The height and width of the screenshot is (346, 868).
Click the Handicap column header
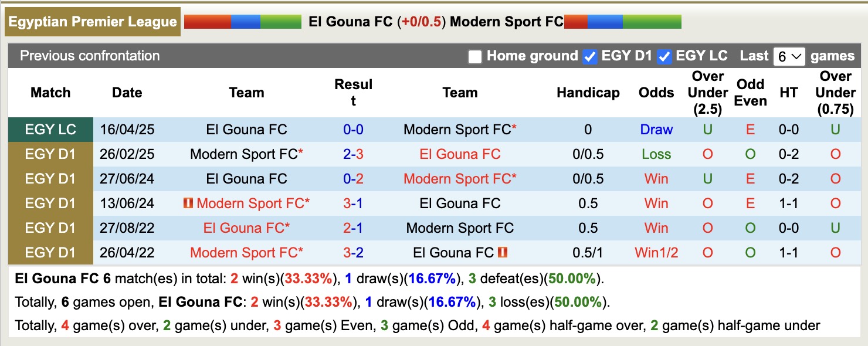[x=588, y=92]
